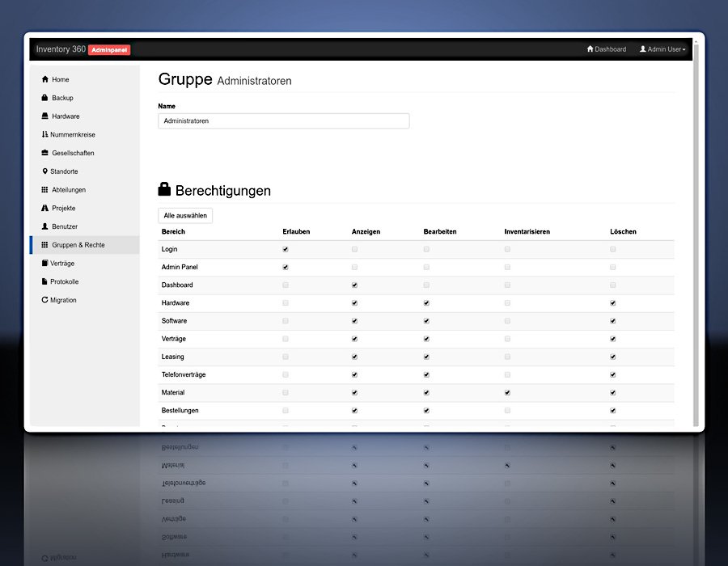Viewport: 728px width, 566px height.
Task: Toggle Löschen checkbox for Software
Action: [613, 321]
